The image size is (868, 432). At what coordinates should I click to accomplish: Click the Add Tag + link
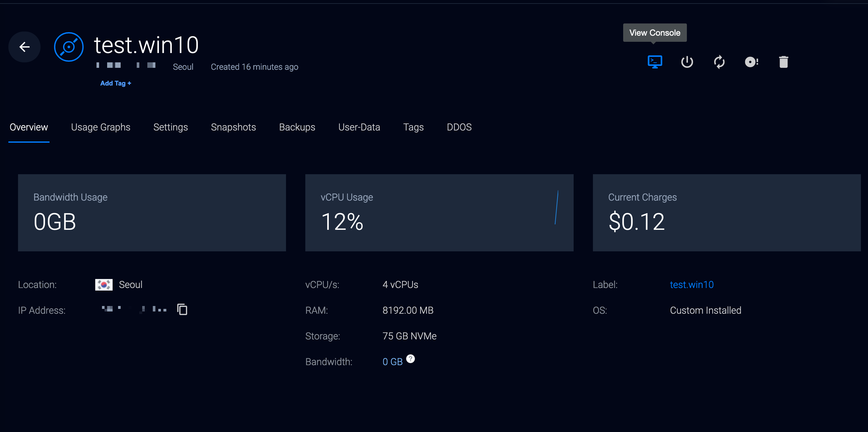pos(115,83)
